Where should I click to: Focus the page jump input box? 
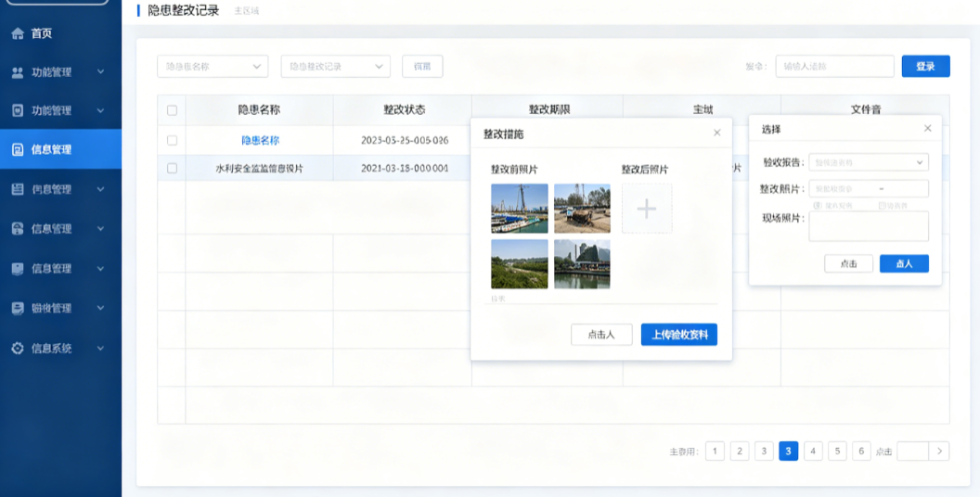click(x=913, y=451)
